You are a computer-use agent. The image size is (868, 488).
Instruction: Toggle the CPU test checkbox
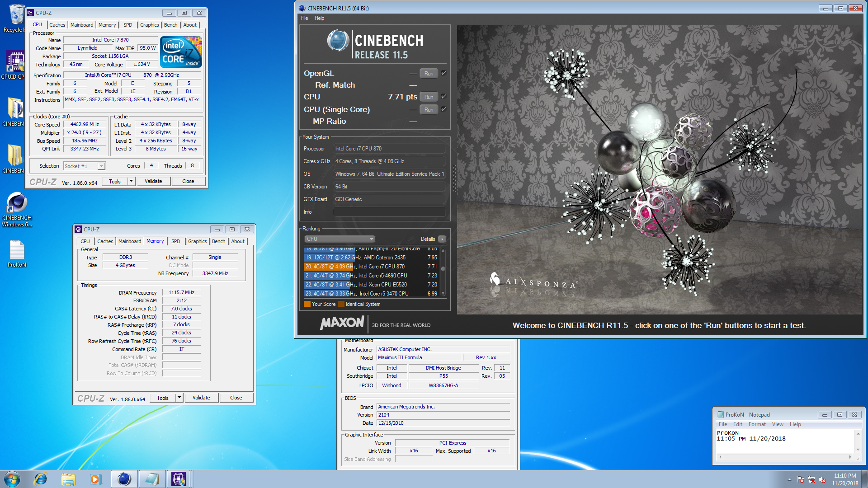coord(443,97)
